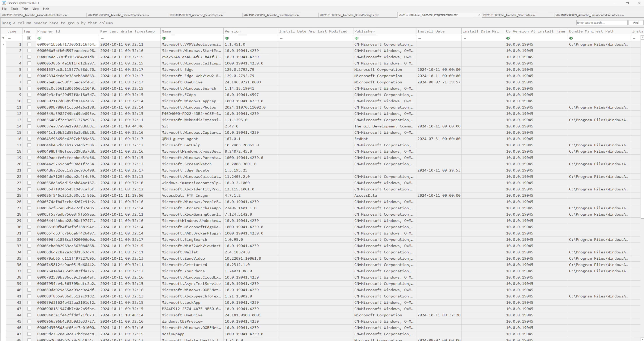Select the install date '2024-08-07 21:39:57' cell
Screen dimensions: 644x341
click(439, 82)
